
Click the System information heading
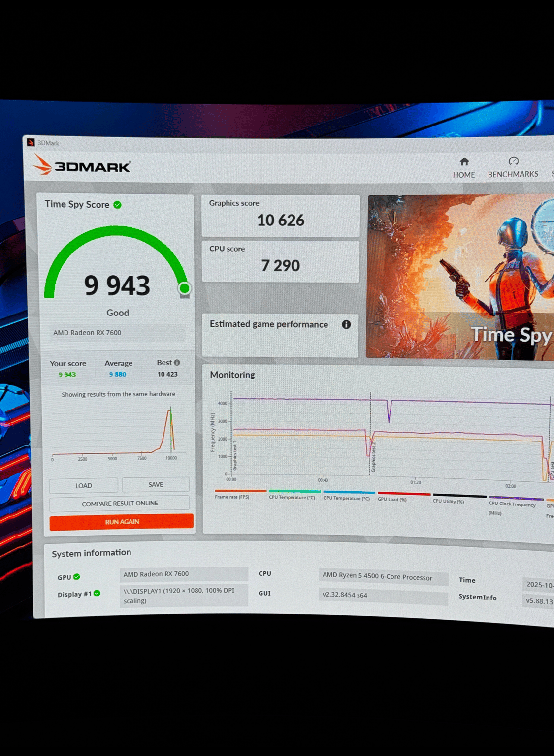click(x=92, y=553)
